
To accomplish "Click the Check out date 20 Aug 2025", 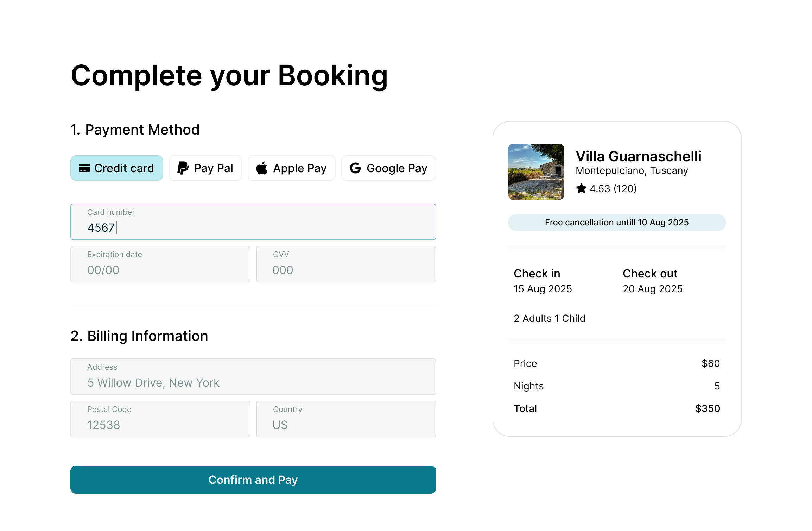I will point(652,289).
